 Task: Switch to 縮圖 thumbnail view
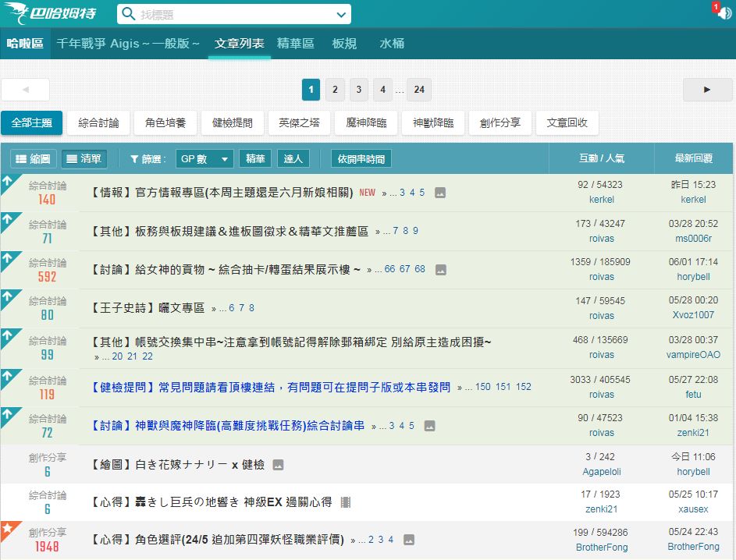(x=33, y=159)
